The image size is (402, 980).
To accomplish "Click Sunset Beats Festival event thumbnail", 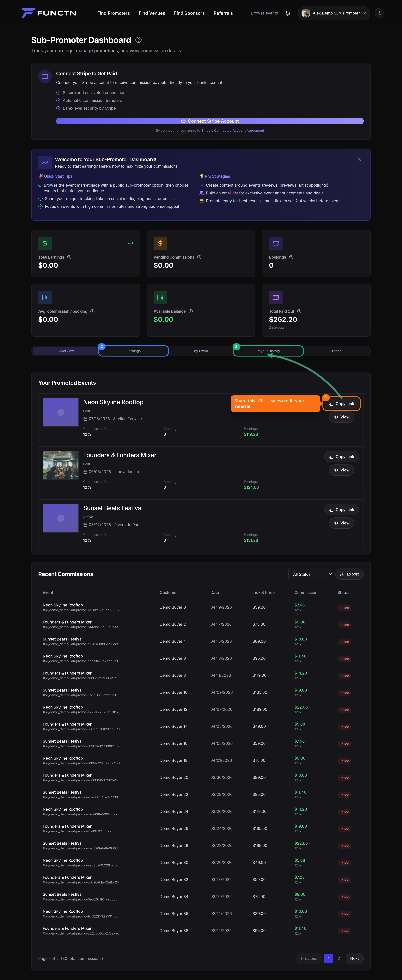I will click(x=61, y=518).
